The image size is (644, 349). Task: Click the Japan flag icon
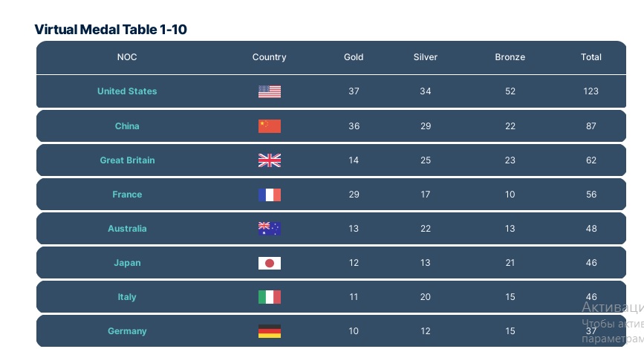point(269,263)
